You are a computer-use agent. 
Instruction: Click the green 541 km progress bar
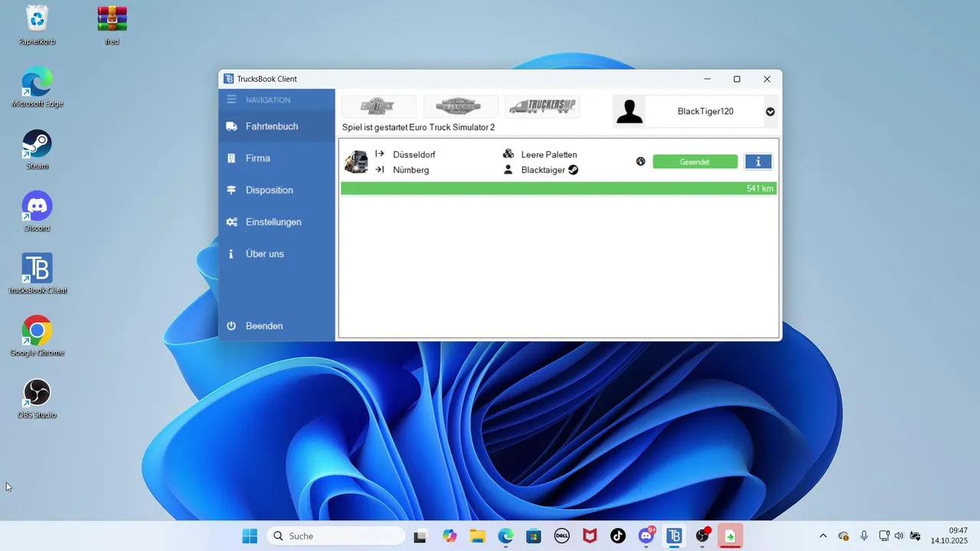click(x=559, y=188)
